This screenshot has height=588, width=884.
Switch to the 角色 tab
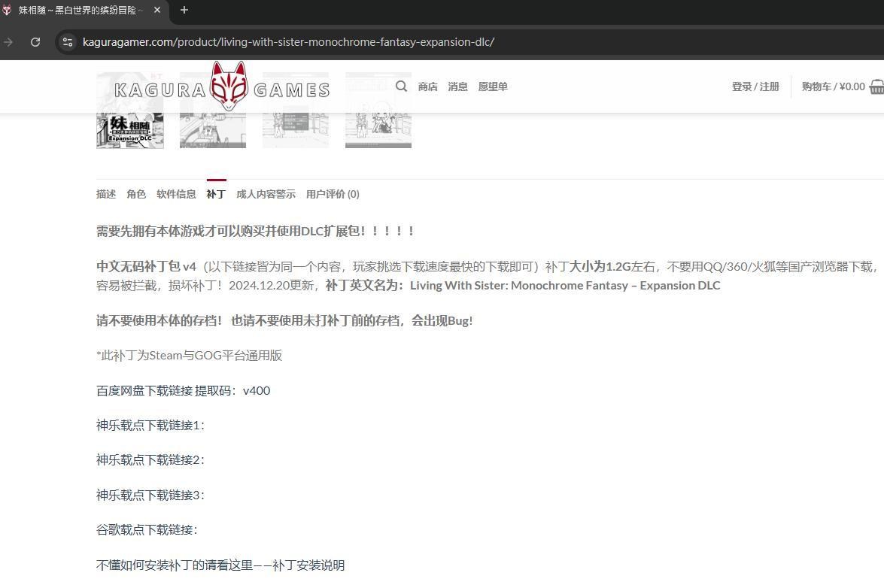coord(136,194)
